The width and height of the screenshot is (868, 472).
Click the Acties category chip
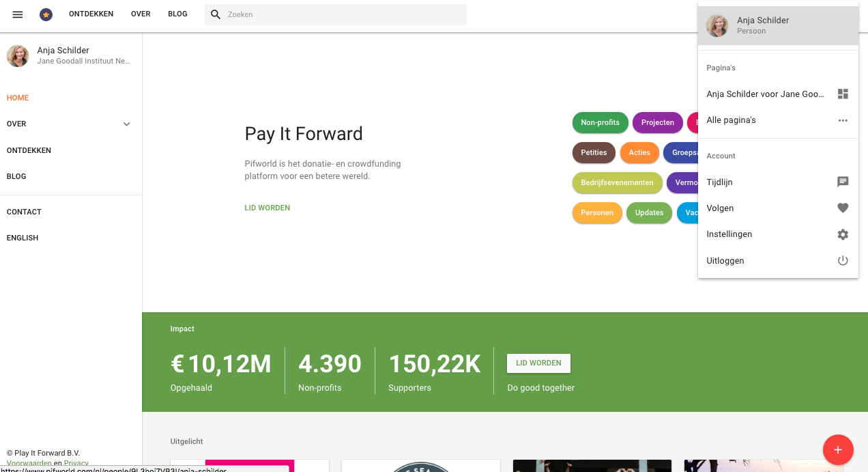tap(639, 153)
